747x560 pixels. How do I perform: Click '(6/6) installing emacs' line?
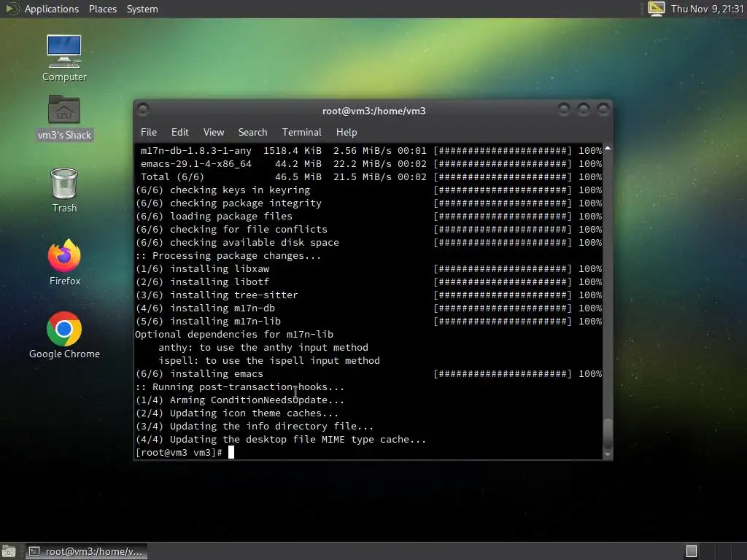pos(199,374)
